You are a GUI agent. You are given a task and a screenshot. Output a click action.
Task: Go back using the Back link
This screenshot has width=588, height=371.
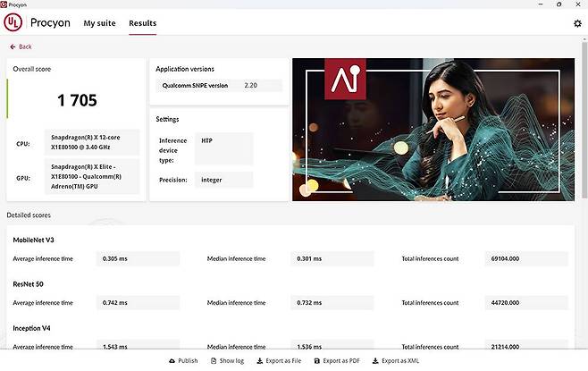25,46
